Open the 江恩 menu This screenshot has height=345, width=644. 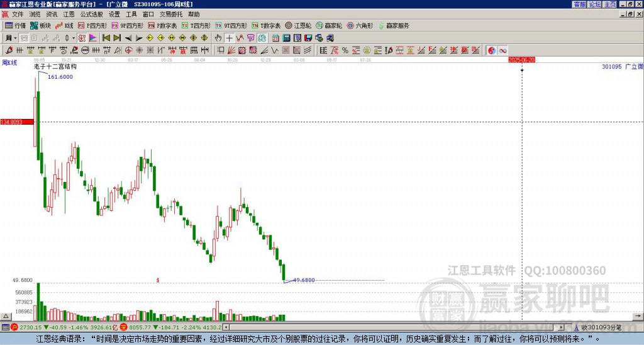coord(69,14)
